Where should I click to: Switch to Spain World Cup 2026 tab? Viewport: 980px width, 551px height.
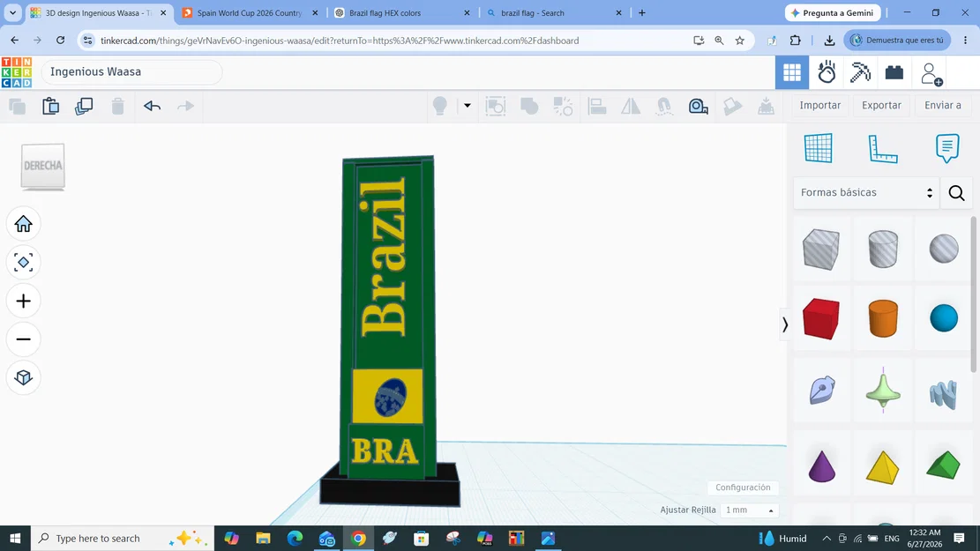(250, 12)
